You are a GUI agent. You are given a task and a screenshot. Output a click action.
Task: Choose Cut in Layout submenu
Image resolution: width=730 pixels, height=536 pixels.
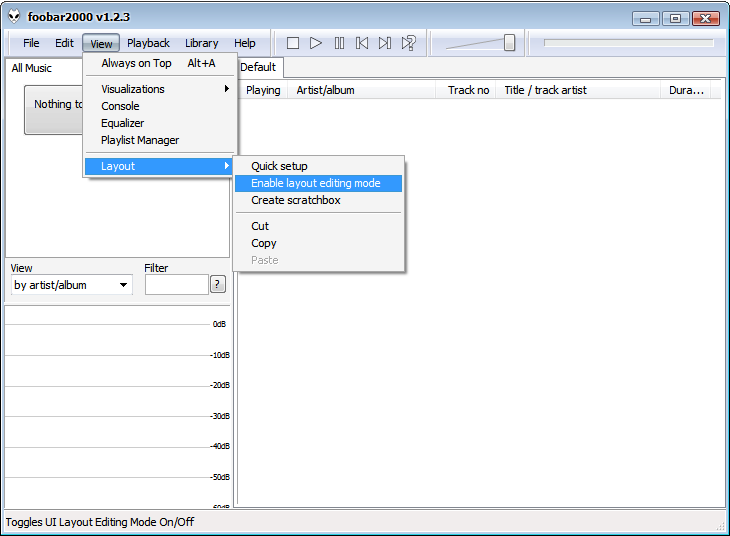(318, 226)
